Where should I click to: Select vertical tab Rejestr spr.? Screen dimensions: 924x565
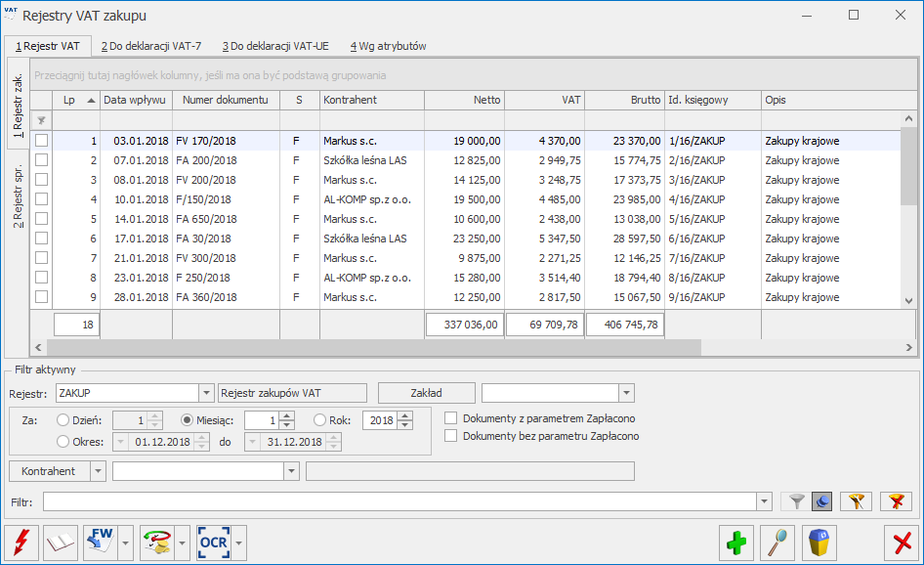pyautogui.click(x=19, y=196)
